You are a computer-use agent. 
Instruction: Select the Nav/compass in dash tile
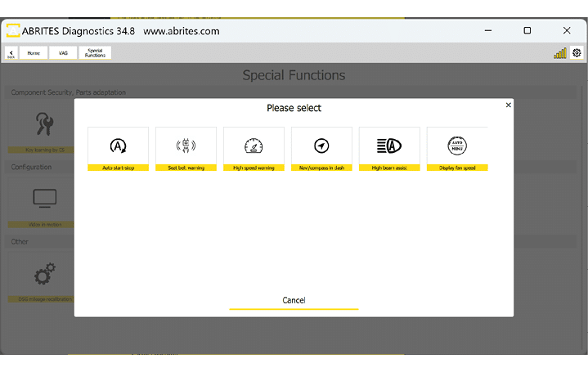tap(321, 148)
